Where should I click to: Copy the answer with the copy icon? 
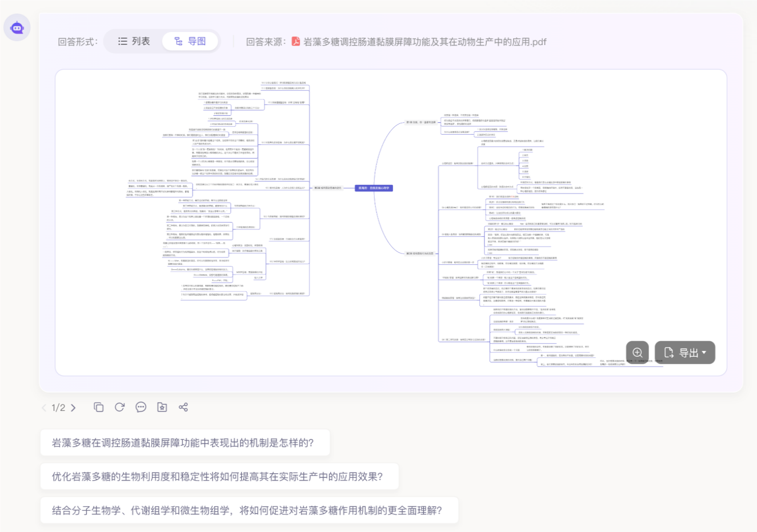point(99,407)
